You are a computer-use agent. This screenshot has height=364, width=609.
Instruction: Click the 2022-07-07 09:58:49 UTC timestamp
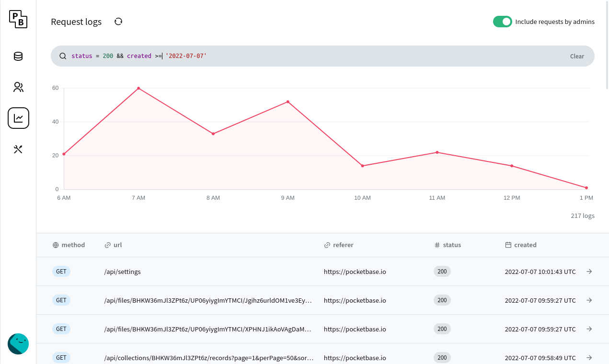pos(540,358)
